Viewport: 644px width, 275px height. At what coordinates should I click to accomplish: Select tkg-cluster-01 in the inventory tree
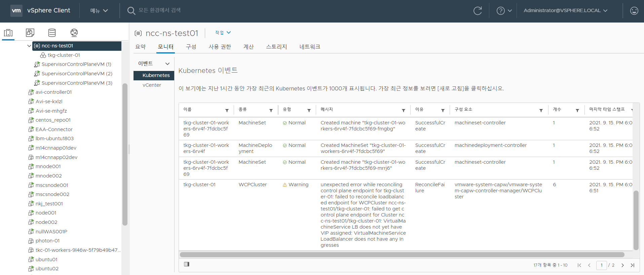pyautogui.click(x=64, y=55)
